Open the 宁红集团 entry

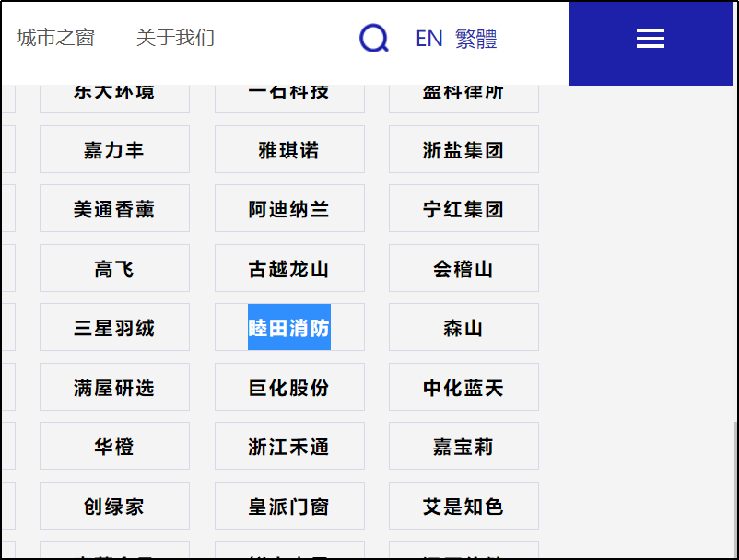point(463,208)
